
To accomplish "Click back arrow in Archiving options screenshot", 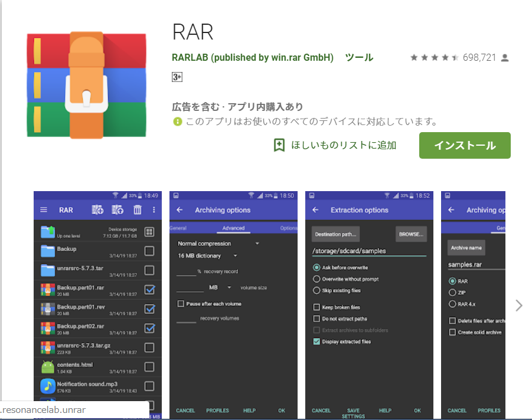I will pyautogui.click(x=179, y=210).
